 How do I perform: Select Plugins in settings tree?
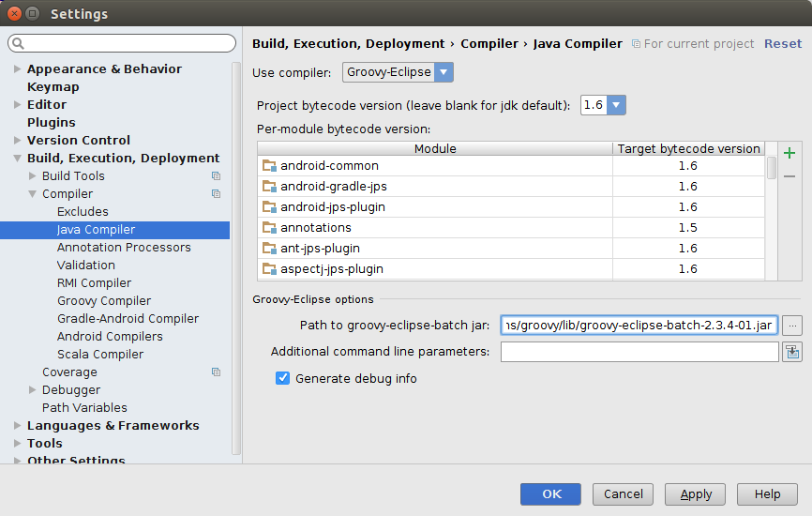tap(52, 123)
